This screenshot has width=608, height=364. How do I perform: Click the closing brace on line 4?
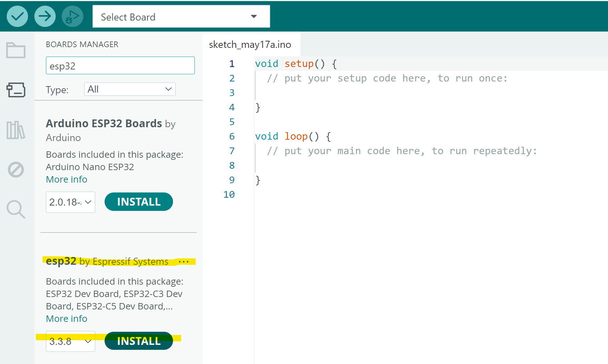258,107
